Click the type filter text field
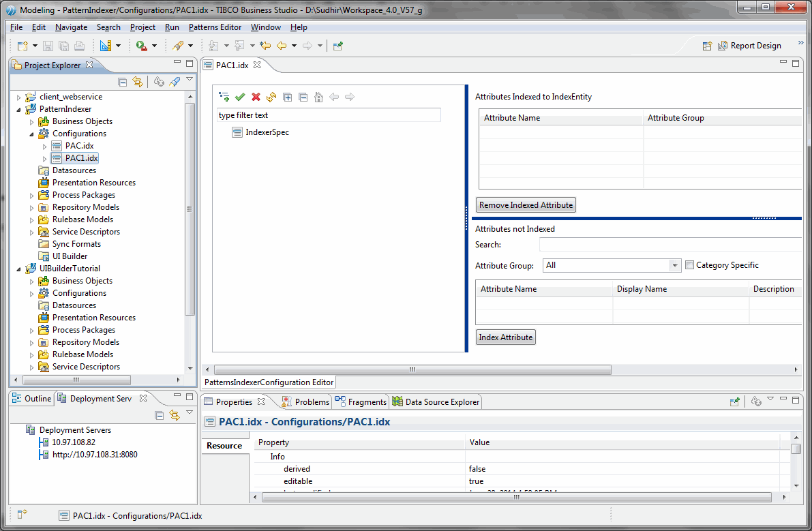The image size is (812, 531). tap(329, 115)
